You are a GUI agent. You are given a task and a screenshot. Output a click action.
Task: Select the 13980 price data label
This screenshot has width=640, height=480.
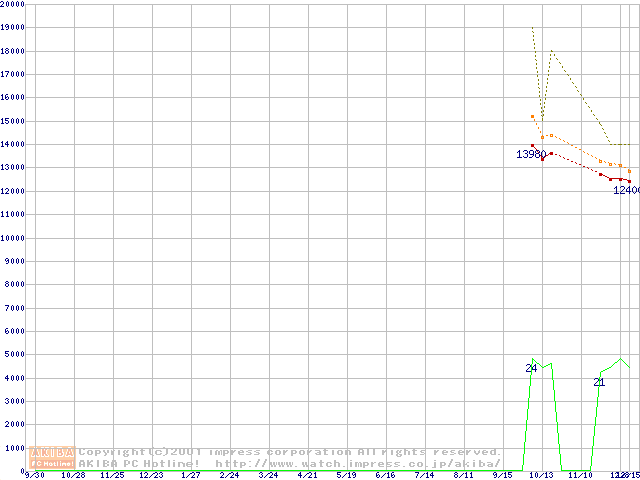(531, 155)
